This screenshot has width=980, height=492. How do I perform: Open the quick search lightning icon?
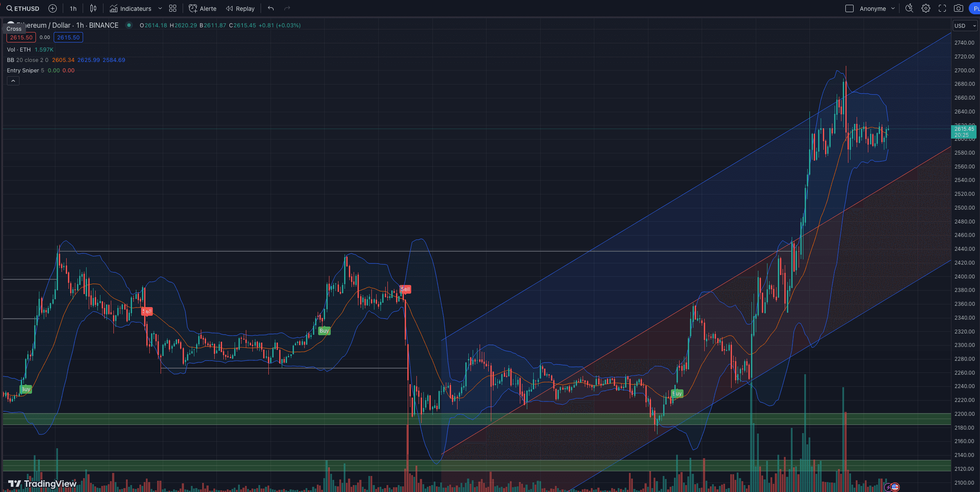click(909, 8)
